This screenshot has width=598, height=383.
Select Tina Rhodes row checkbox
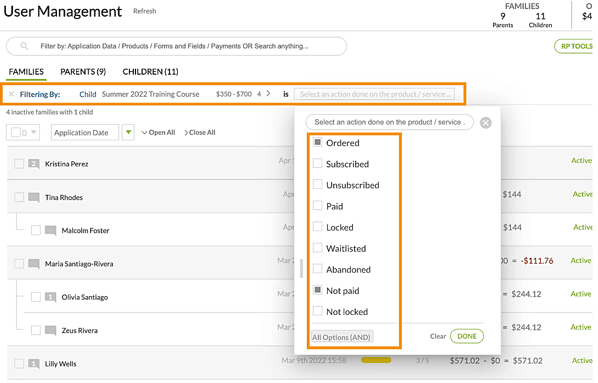click(19, 197)
